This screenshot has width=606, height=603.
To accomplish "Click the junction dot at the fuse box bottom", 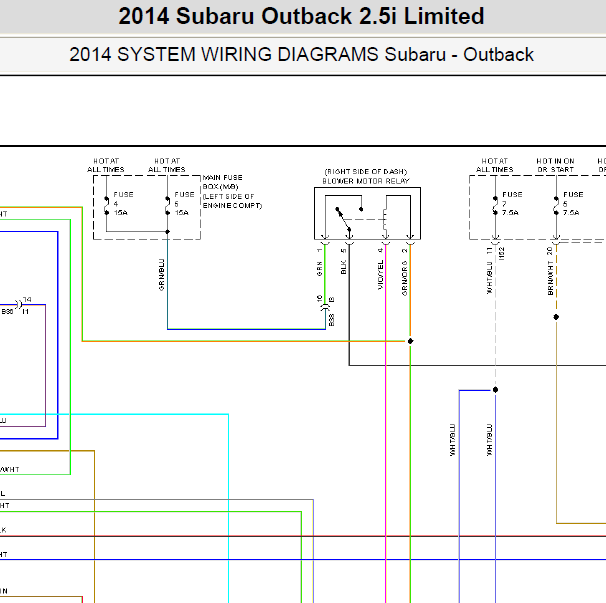I will pos(167,232).
